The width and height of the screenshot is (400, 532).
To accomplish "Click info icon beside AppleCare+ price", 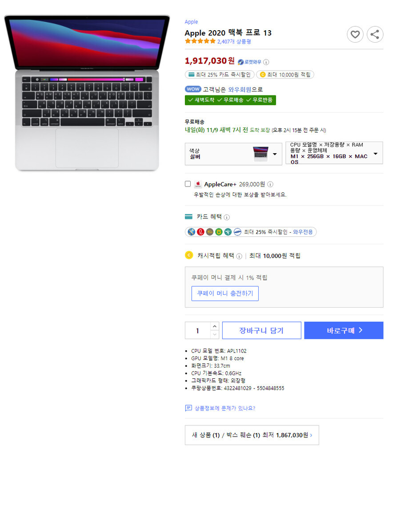I will click(270, 184).
